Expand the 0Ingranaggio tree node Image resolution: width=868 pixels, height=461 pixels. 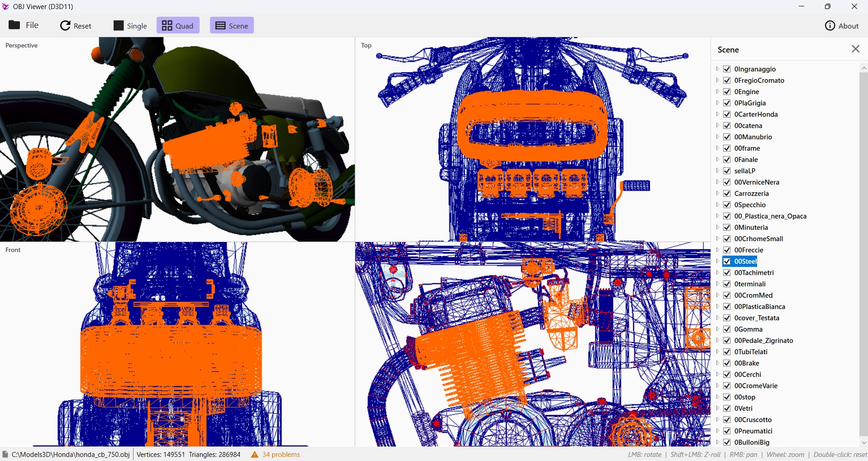tap(718, 69)
